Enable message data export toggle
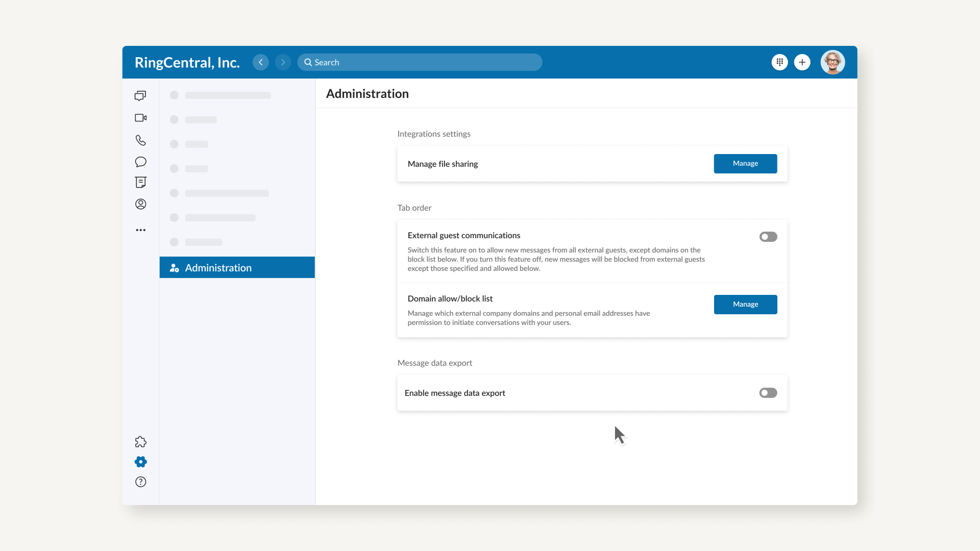Image resolution: width=980 pixels, height=551 pixels. pos(768,393)
